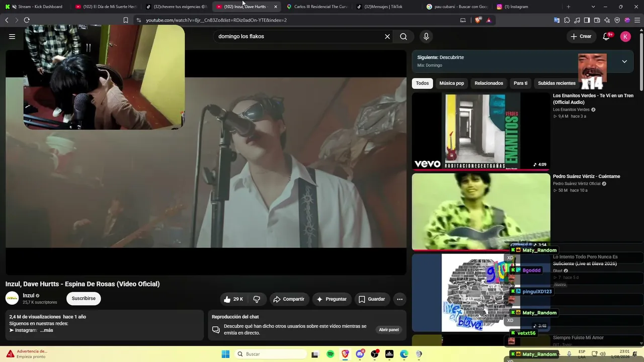This screenshot has width=644, height=362.
Task: Expand description with ...más
Action: [x=47, y=330]
